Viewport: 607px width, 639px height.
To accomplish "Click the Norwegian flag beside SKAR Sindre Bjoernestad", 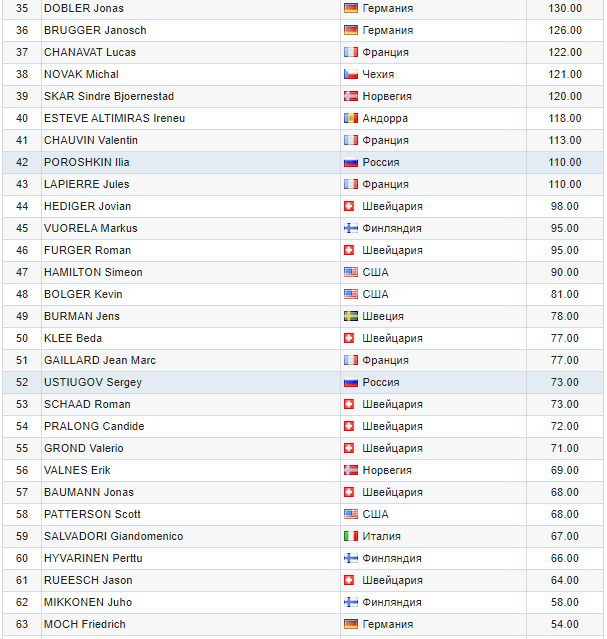I will tap(350, 96).
